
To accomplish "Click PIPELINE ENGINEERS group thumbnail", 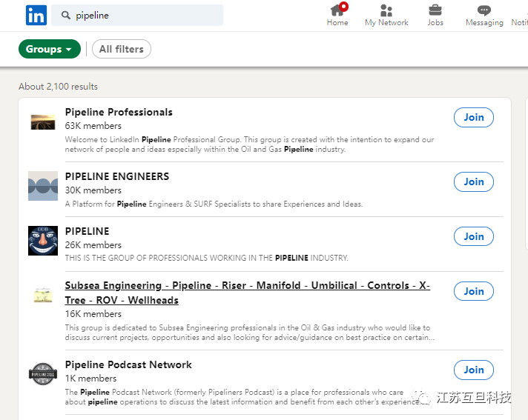I will point(43,186).
